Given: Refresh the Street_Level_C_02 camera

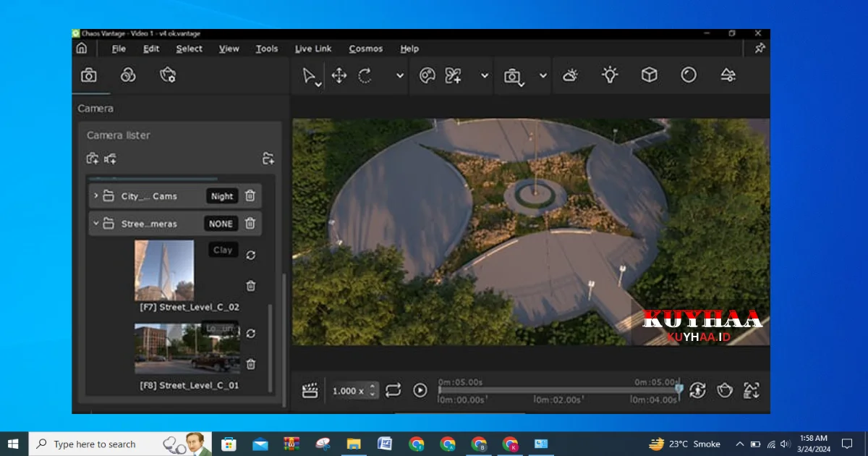Looking at the screenshot, I should coord(251,256).
